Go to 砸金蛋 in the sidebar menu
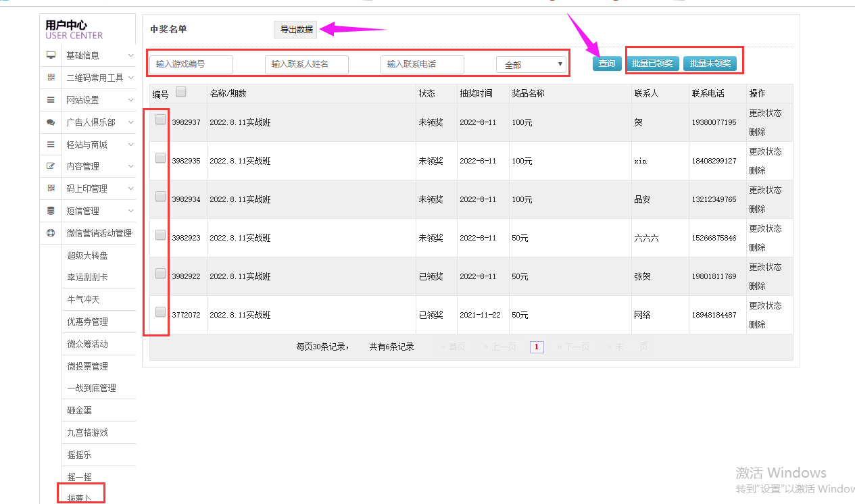This screenshot has height=504, width=855. pyautogui.click(x=79, y=410)
